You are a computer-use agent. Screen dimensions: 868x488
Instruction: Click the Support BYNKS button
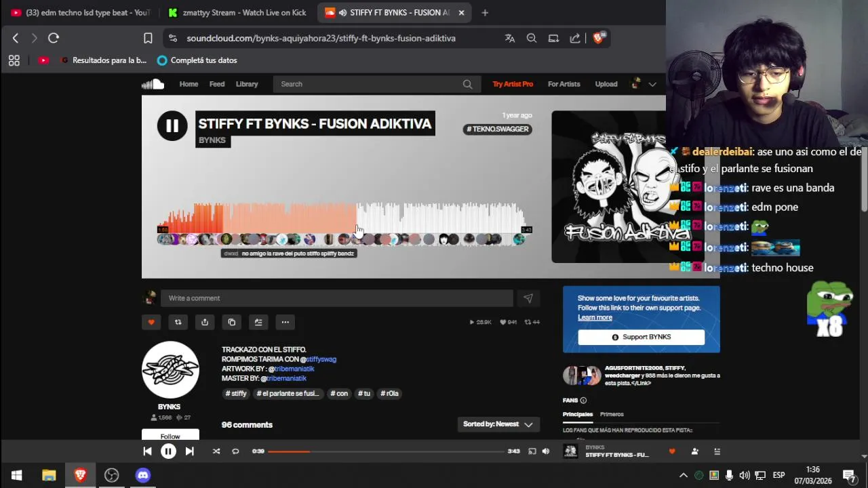[642, 337]
